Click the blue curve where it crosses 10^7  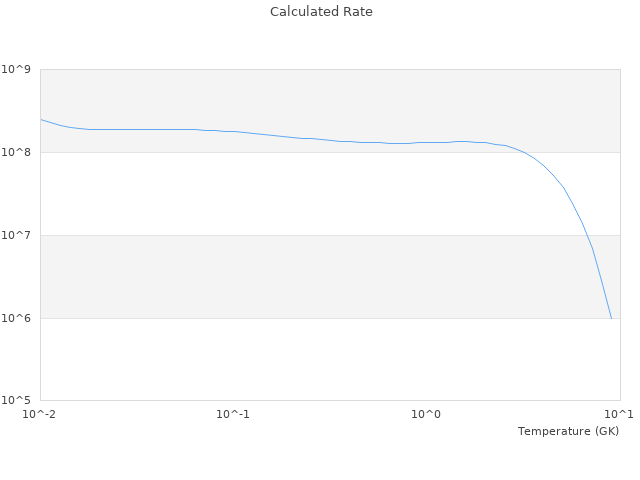click(587, 235)
